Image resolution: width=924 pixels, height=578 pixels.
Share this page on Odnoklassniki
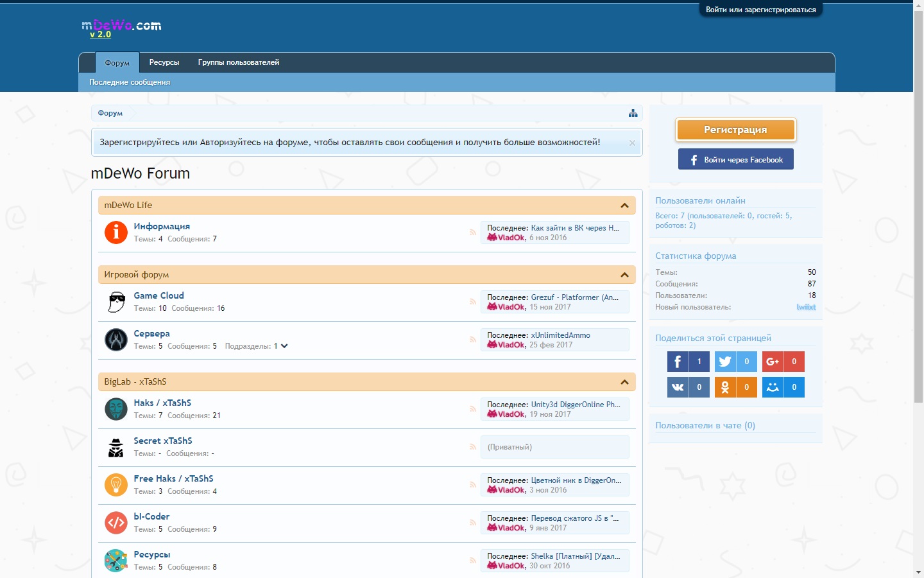(x=736, y=387)
